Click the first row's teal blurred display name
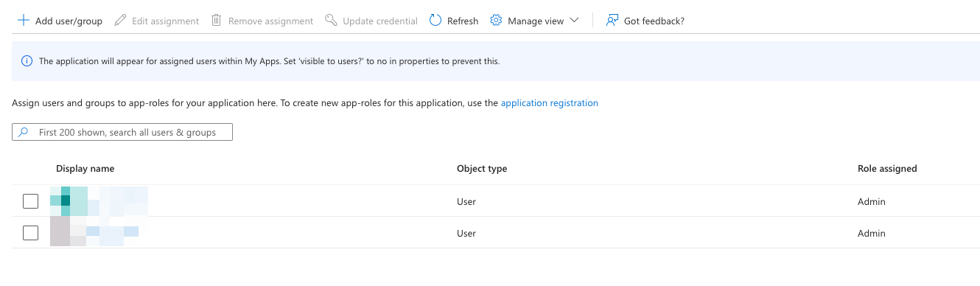 pos(99,201)
